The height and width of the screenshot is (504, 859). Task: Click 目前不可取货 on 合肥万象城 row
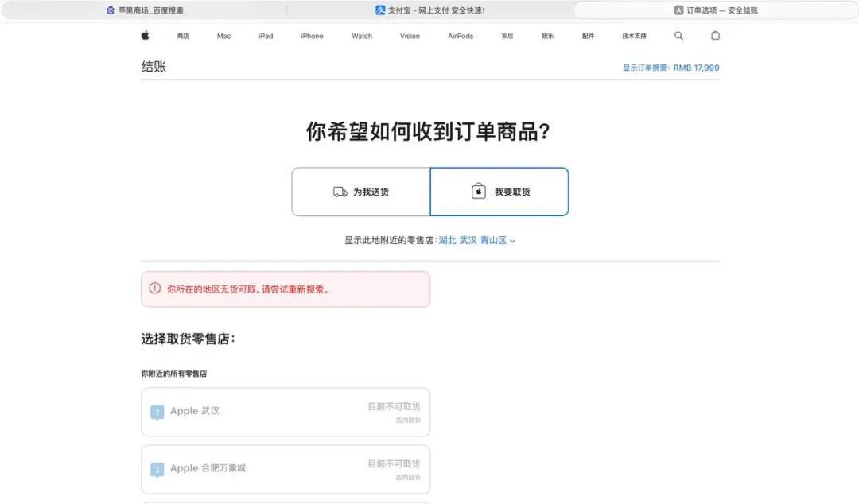(x=394, y=464)
